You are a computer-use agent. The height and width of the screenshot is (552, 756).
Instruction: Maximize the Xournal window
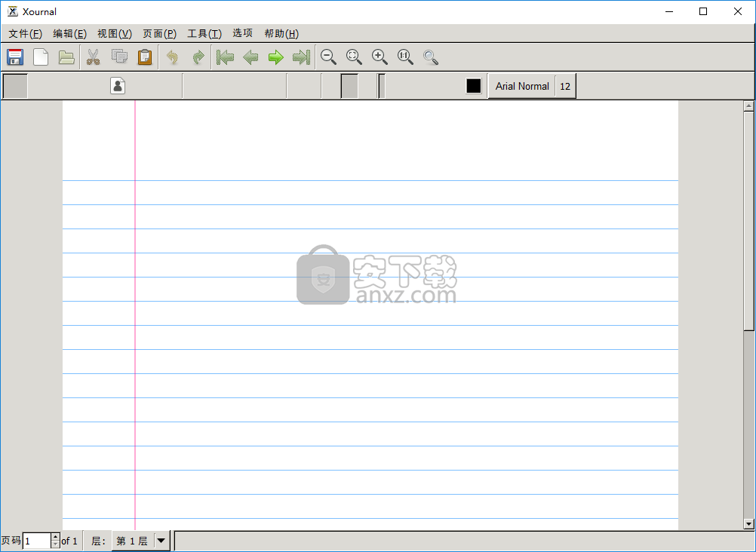click(x=703, y=11)
